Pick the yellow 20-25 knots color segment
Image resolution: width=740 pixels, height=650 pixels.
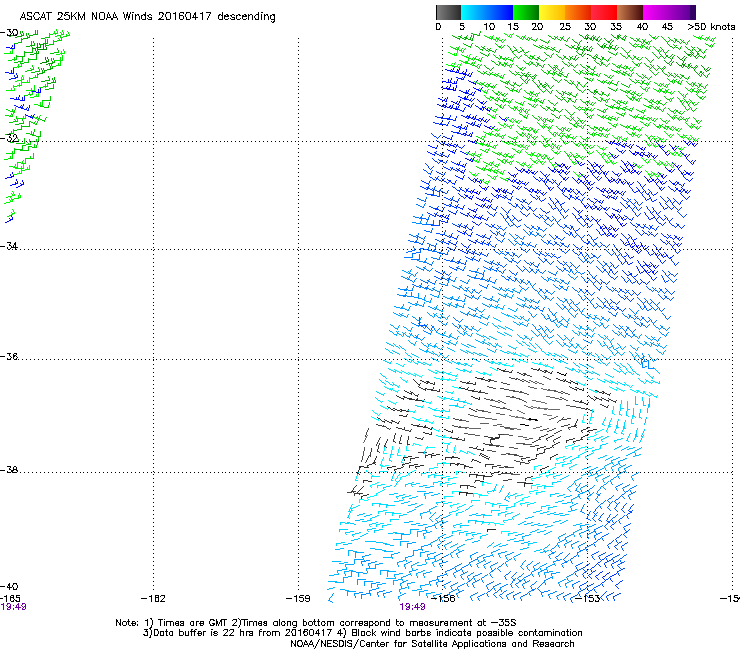551,12
